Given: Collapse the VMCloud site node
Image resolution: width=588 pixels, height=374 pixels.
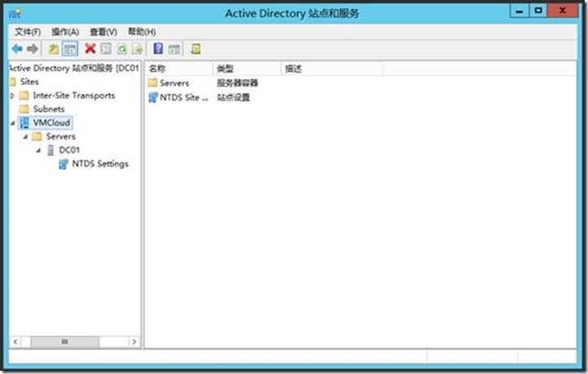Looking at the screenshot, I should 13,122.
